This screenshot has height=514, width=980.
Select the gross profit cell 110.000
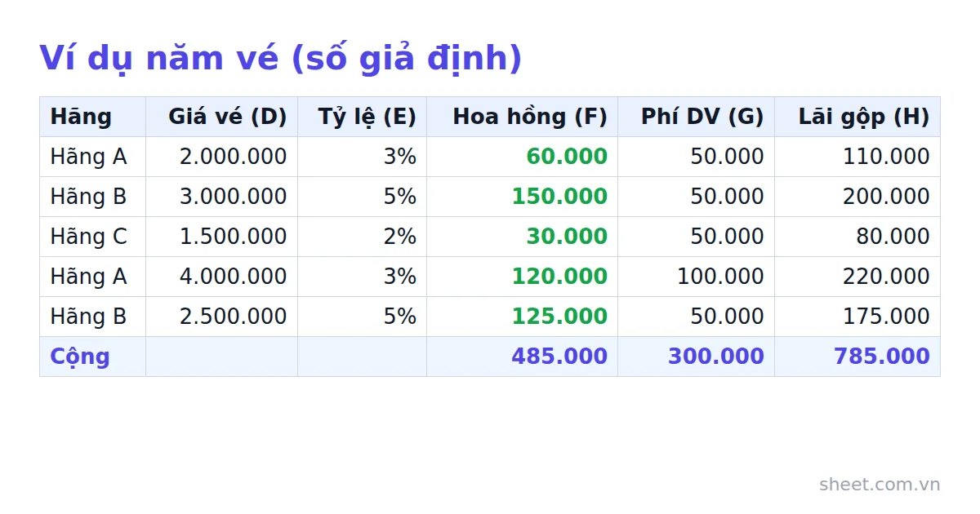coord(857,157)
